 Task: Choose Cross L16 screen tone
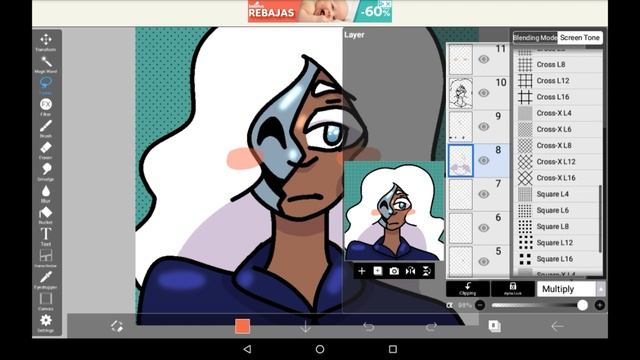point(558,97)
